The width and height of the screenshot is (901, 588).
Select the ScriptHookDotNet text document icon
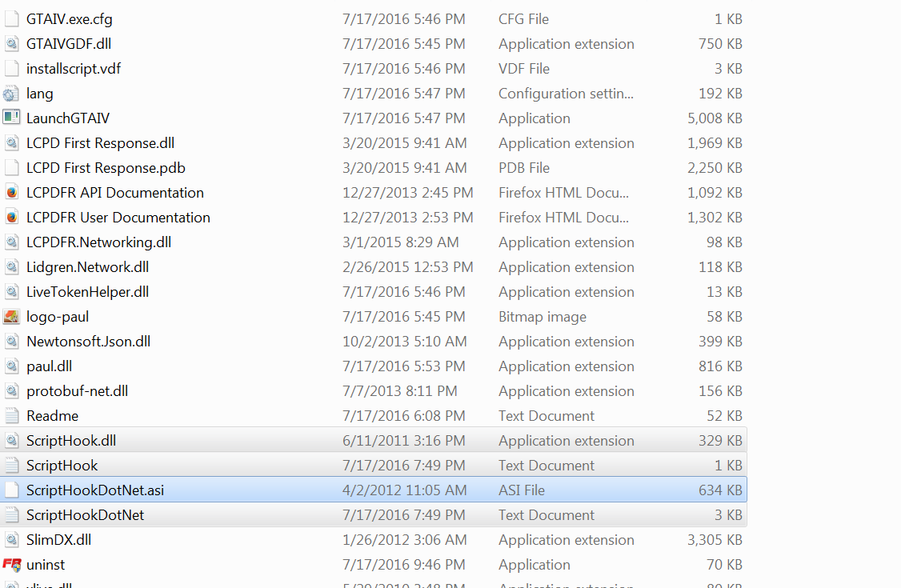click(x=11, y=515)
